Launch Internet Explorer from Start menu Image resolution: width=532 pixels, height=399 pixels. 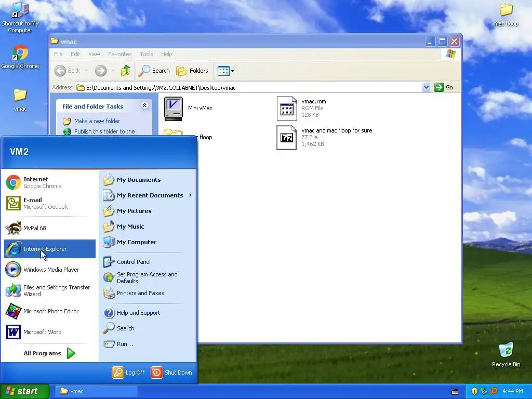coord(49,249)
